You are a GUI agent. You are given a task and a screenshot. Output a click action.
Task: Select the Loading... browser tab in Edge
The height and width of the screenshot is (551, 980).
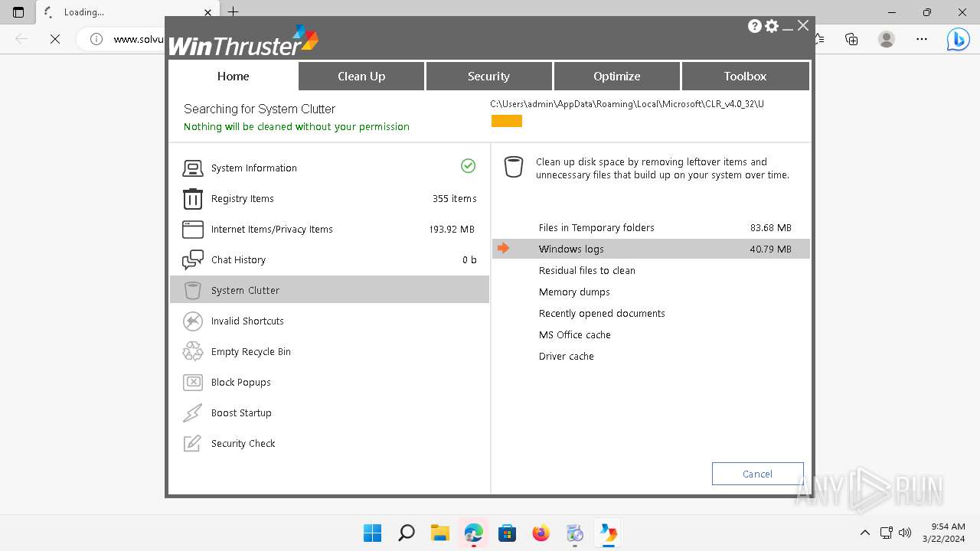pos(127,12)
